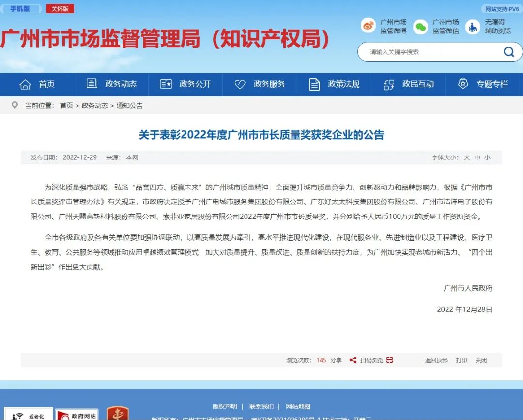Click 返回顶部 to return to top
The height and width of the screenshot is (420, 523).
(x=436, y=360)
